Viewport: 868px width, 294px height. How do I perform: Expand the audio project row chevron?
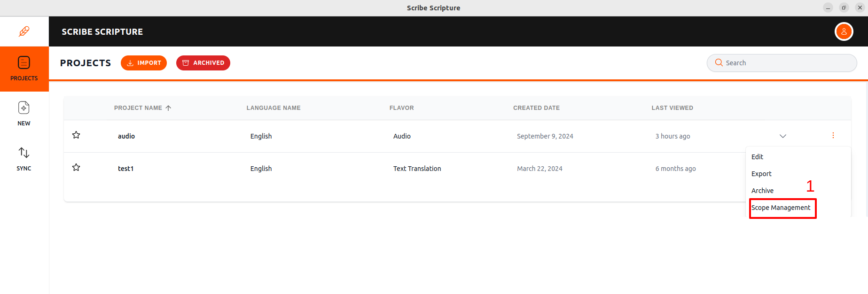(x=782, y=136)
